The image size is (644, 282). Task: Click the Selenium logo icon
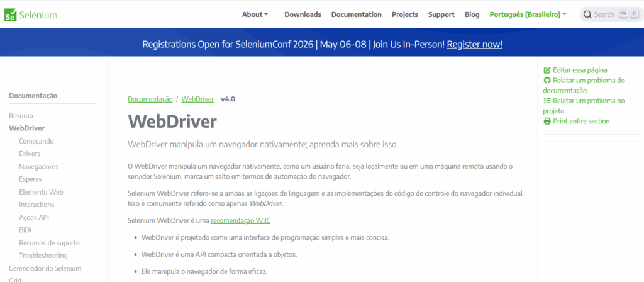coord(10,14)
